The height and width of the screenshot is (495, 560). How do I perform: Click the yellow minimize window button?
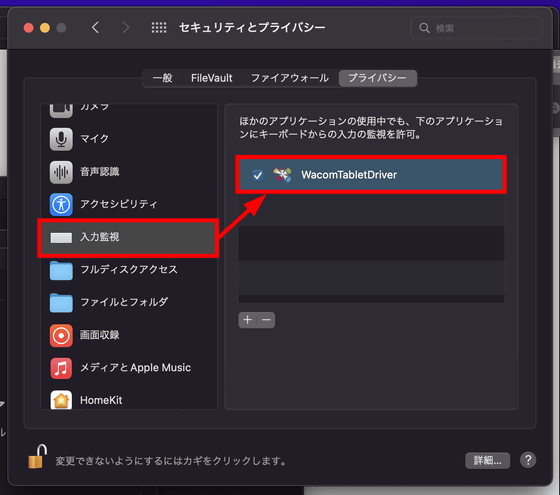[45, 28]
